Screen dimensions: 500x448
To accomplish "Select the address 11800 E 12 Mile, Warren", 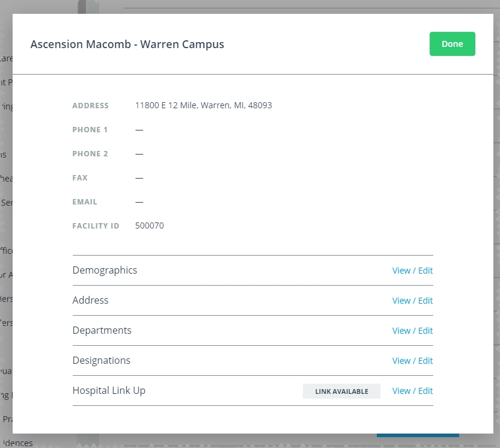I will (x=183, y=105).
